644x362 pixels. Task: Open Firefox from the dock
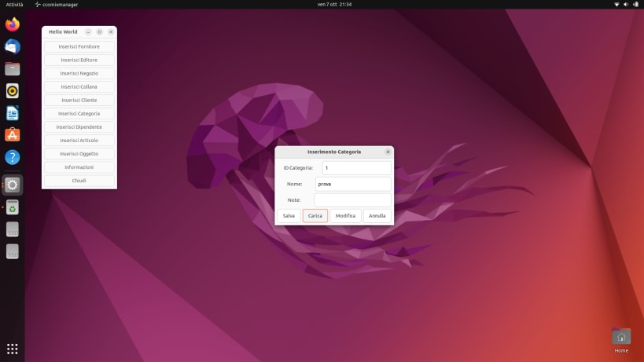(x=13, y=24)
